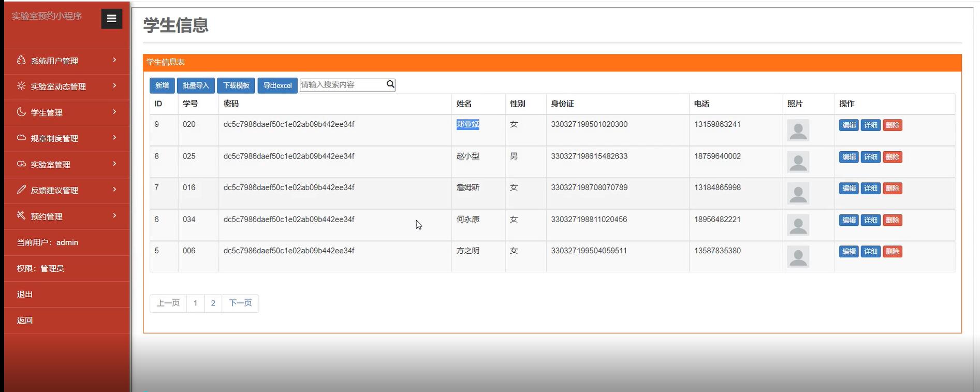Image resolution: width=980 pixels, height=392 pixels.
Task: Click the 批量导入 button
Action: pyautogui.click(x=196, y=85)
